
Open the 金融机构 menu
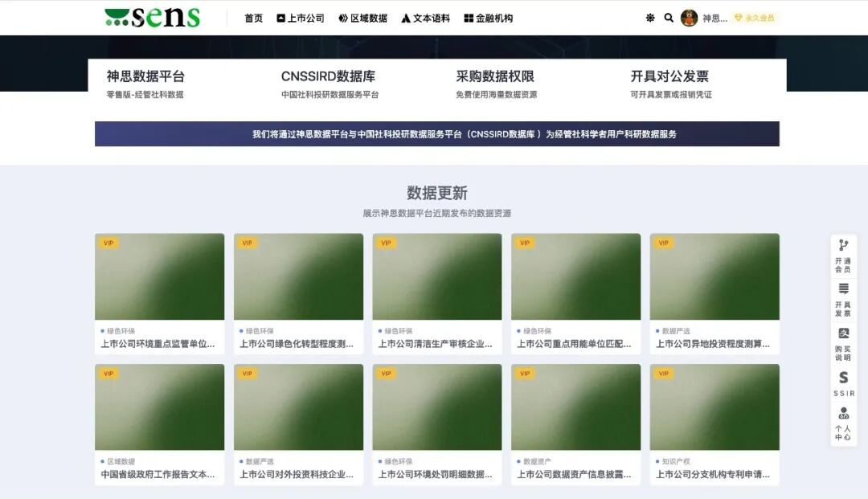coord(489,18)
